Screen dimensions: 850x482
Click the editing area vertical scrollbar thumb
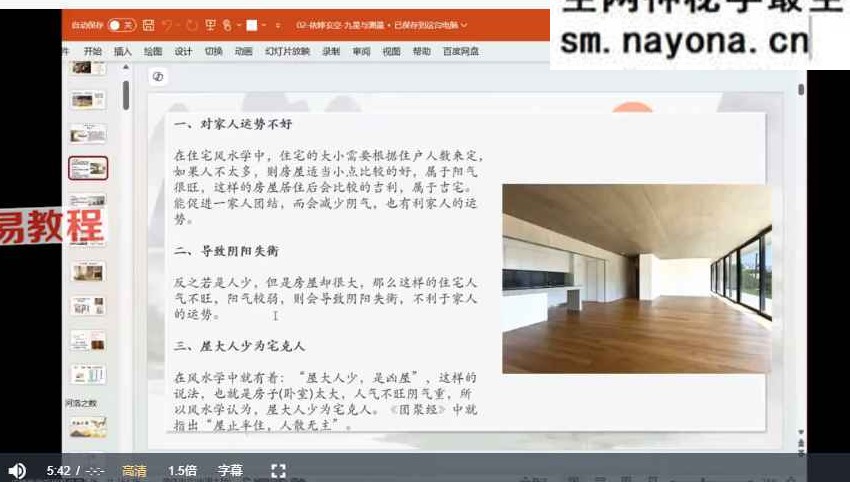tap(801, 89)
